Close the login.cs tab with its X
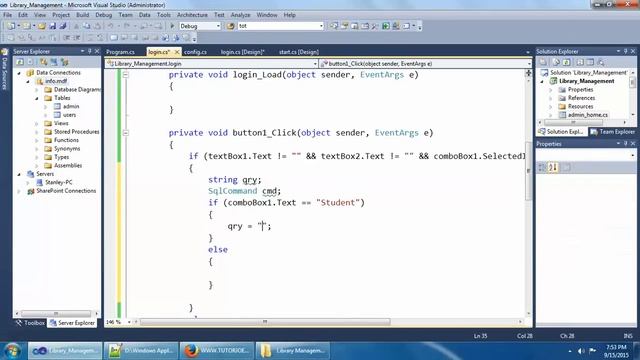Screen dimensions: 640x360 (177, 52)
